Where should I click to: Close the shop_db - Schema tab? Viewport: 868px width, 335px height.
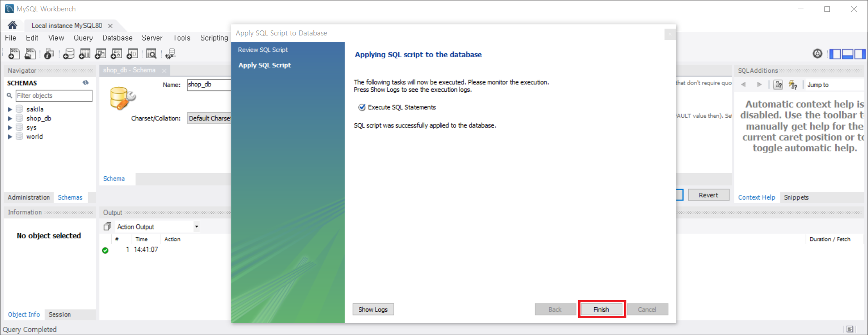[164, 70]
